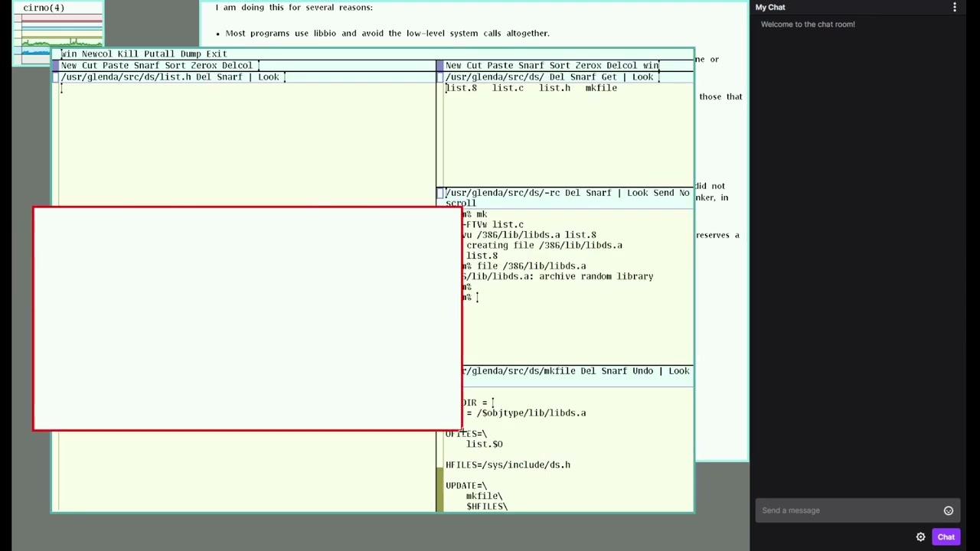The height and width of the screenshot is (551, 980).
Task: Click Look in the -rc shell window tag
Action: point(638,193)
